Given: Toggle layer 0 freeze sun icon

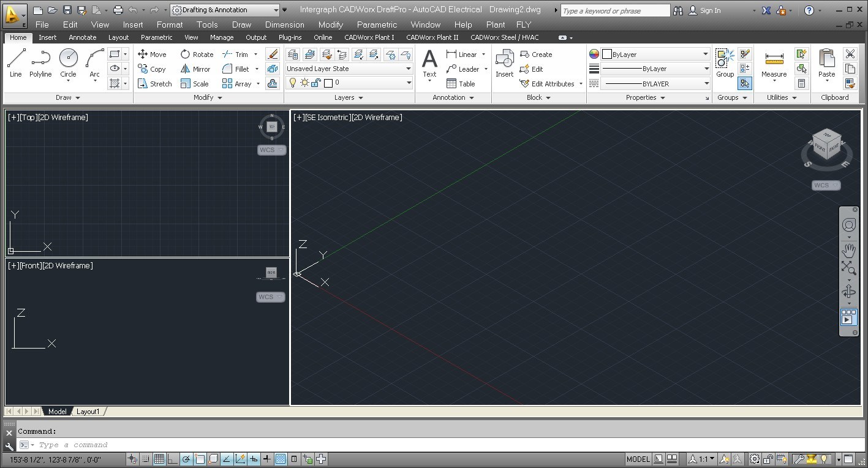Looking at the screenshot, I should (304, 83).
